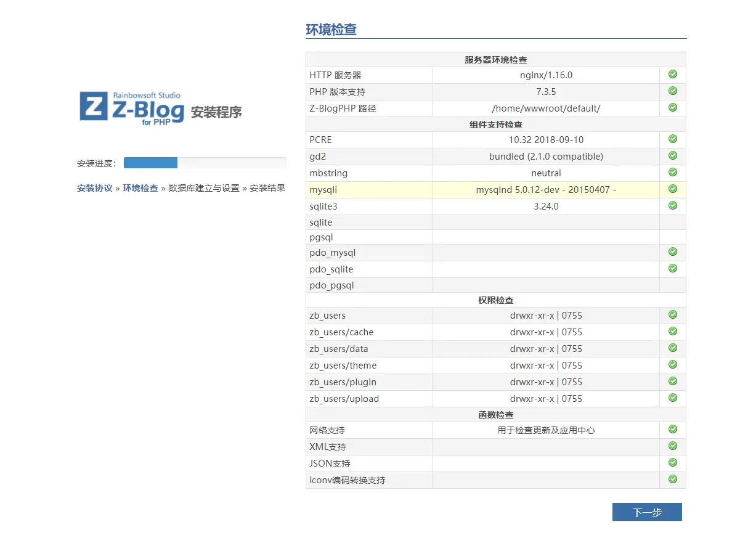Click the green check icon for HTTP 服务器

(673, 74)
